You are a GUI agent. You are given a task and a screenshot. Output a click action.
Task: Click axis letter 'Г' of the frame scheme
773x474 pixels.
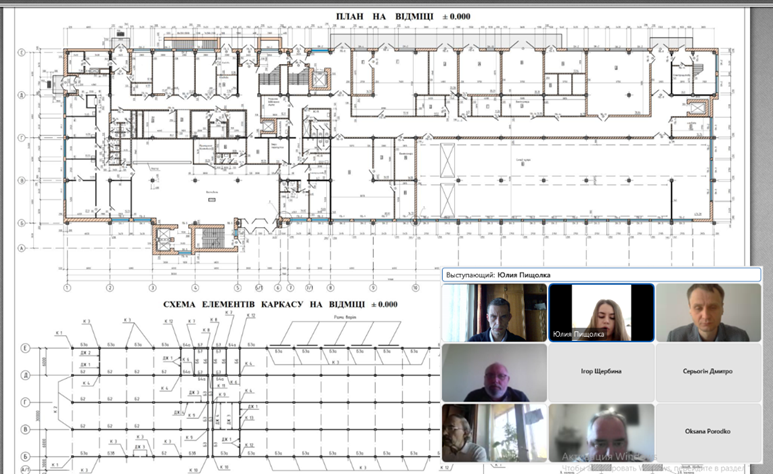[25, 402]
